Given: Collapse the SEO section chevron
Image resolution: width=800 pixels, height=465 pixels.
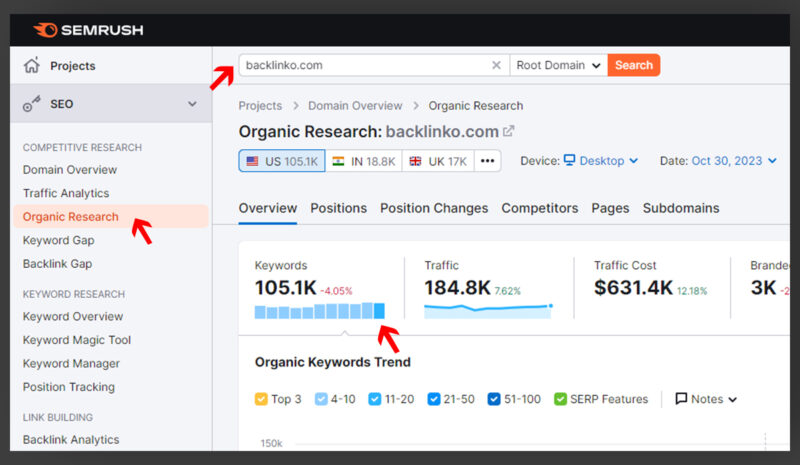Looking at the screenshot, I should pyautogui.click(x=192, y=104).
